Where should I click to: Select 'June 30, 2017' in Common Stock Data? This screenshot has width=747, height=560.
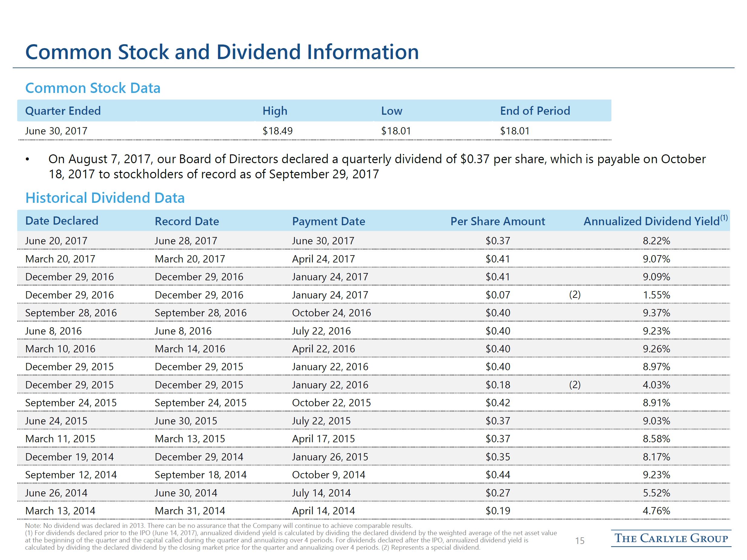click(x=56, y=131)
